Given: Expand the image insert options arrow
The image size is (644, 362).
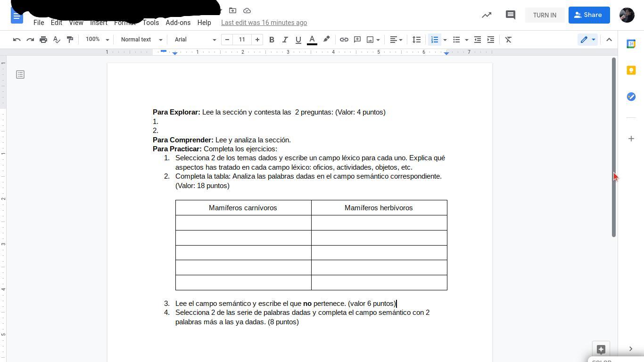Looking at the screenshot, I should point(378,40).
